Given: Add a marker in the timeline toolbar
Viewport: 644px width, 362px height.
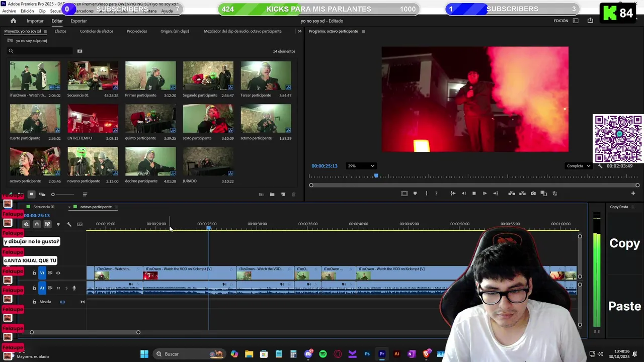Looking at the screenshot, I should click(x=58, y=224).
